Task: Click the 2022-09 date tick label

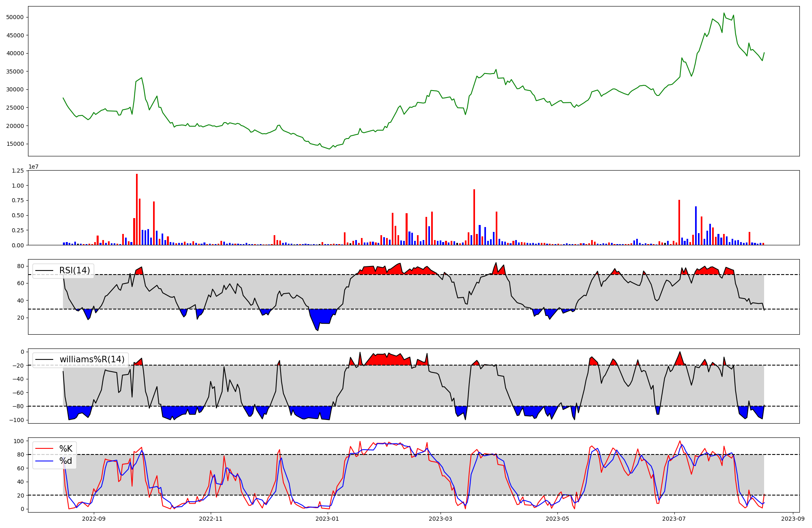Action: 94,519
